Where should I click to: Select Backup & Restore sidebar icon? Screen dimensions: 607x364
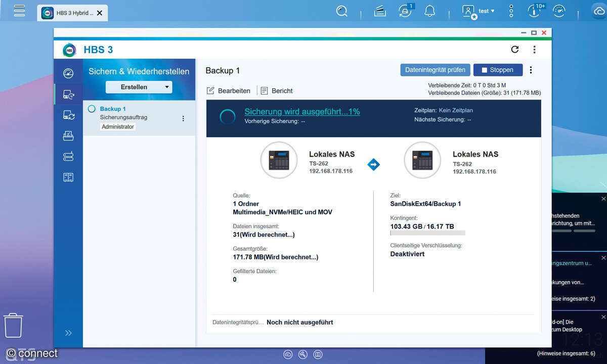[68, 94]
